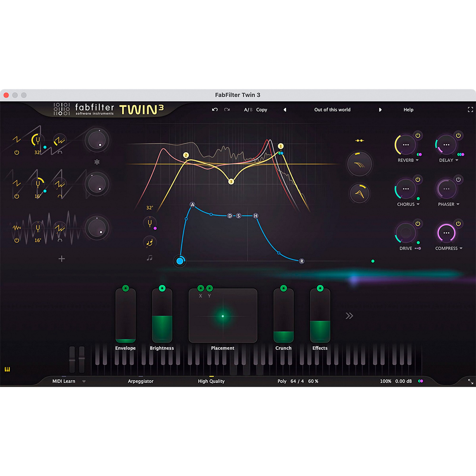This screenshot has width=476, height=476.
Task: Click the asterisk sync icon between oscillators
Action: [x=97, y=162]
